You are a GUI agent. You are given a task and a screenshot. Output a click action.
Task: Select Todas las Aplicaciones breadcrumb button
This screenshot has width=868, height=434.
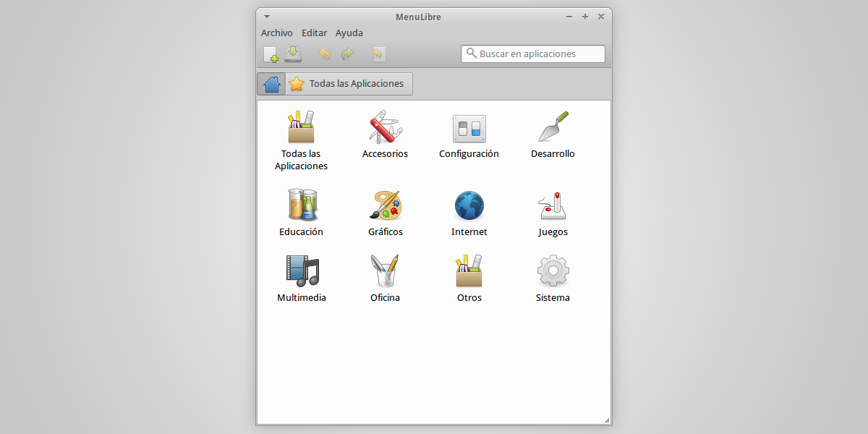tap(349, 84)
